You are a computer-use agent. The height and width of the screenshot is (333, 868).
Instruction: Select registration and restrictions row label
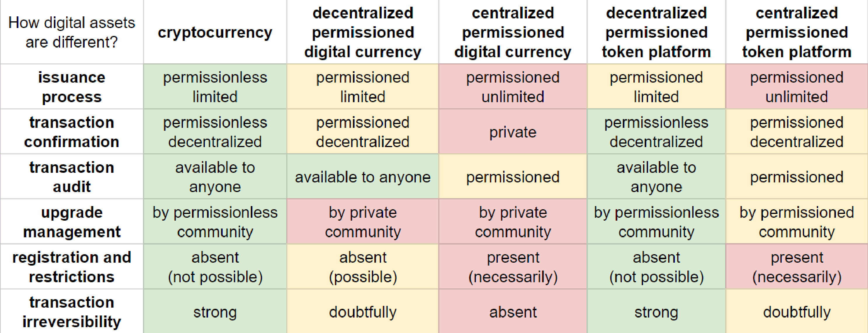pos(72,266)
